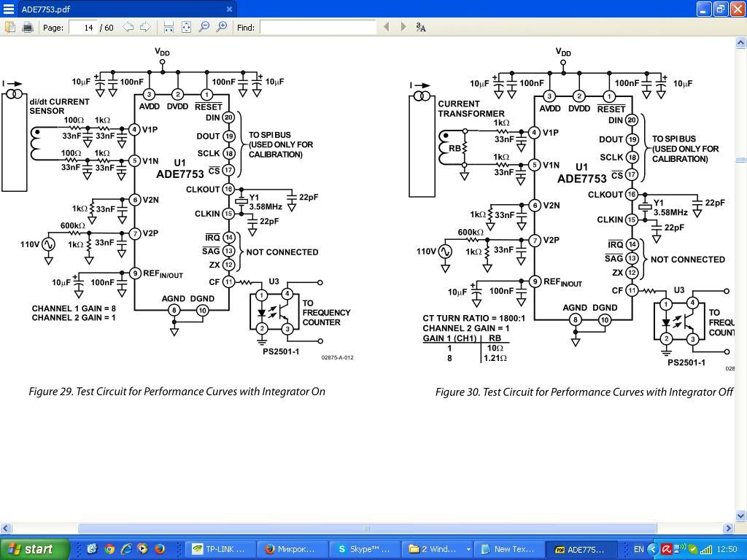This screenshot has width=747, height=560.
Task: Click the Open file icon in toolbar
Action: (x=10, y=27)
